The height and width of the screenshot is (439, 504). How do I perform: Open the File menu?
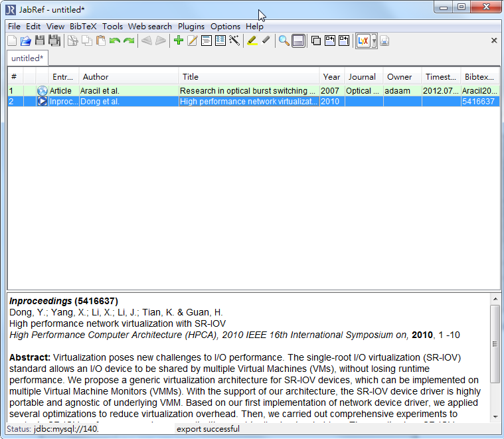click(x=14, y=27)
